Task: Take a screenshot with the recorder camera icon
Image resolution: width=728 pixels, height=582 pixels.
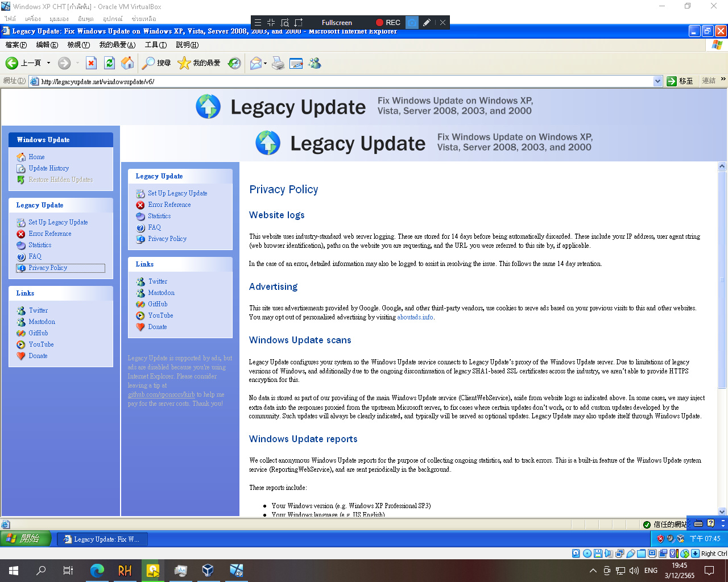Action: (x=412, y=23)
